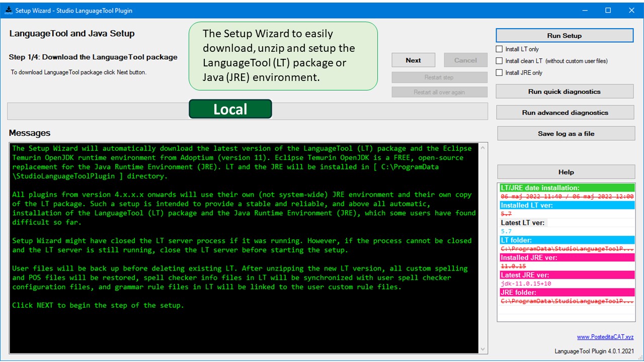Click the Messages scrollbar up arrow
This screenshot has height=362, width=644.
(483, 148)
